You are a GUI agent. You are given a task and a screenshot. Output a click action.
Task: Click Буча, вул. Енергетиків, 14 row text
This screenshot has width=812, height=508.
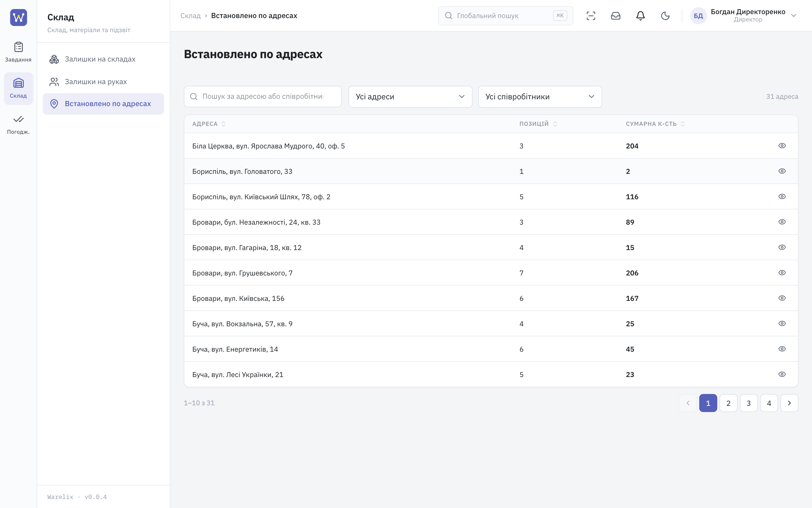click(x=235, y=349)
